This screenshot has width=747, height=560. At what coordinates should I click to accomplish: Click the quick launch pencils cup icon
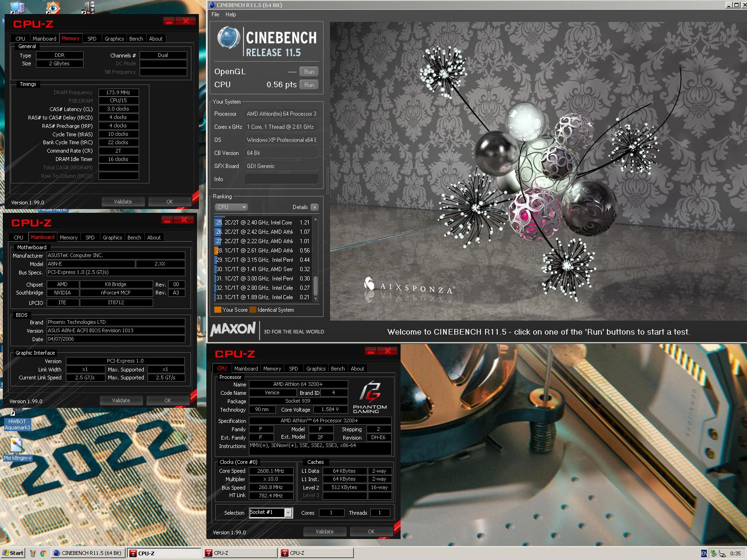click(33, 553)
